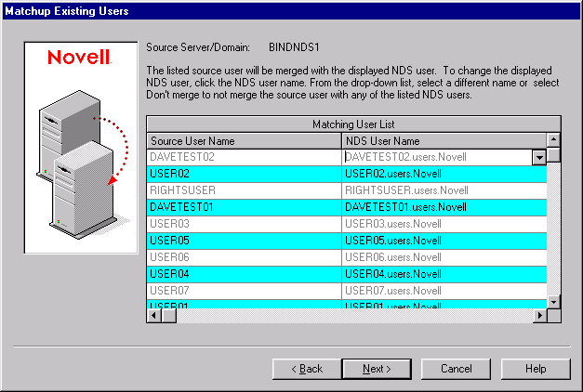Select source user USER04 row
The image size is (583, 392).
click(x=244, y=274)
